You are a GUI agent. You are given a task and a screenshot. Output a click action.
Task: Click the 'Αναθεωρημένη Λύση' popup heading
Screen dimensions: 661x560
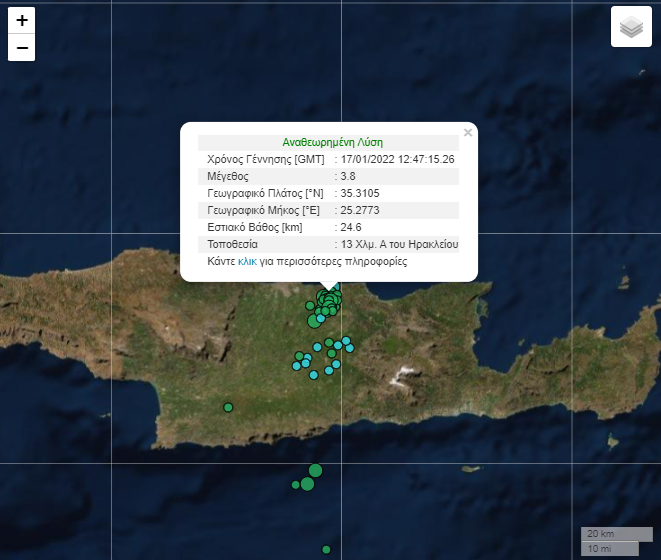(x=332, y=142)
